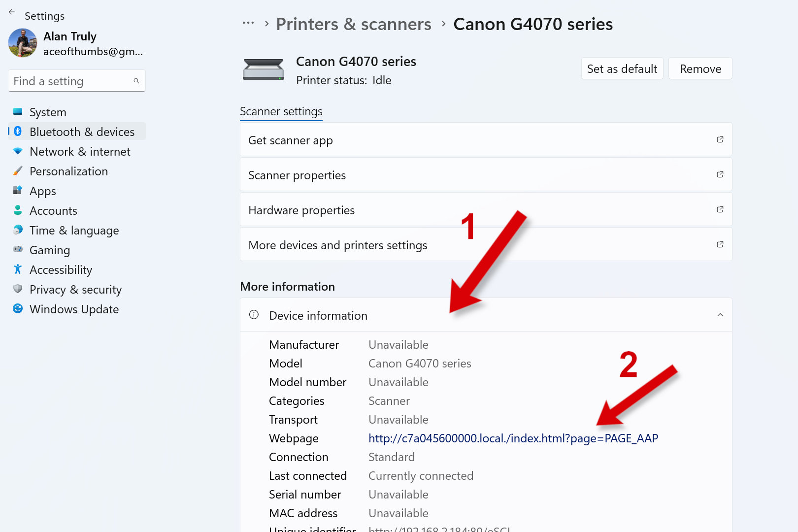Click the Bluetooth icon in sidebar
Image resolution: width=798 pixels, height=532 pixels.
pyautogui.click(x=18, y=131)
